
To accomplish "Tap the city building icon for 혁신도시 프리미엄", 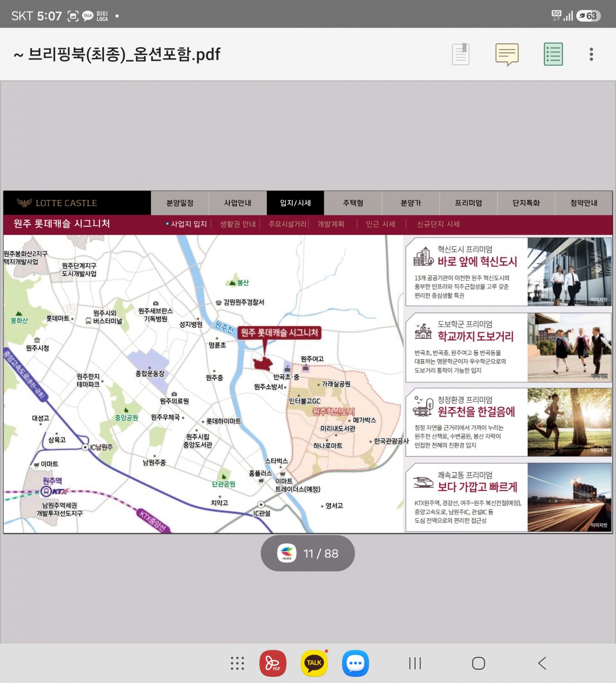I will [423, 256].
